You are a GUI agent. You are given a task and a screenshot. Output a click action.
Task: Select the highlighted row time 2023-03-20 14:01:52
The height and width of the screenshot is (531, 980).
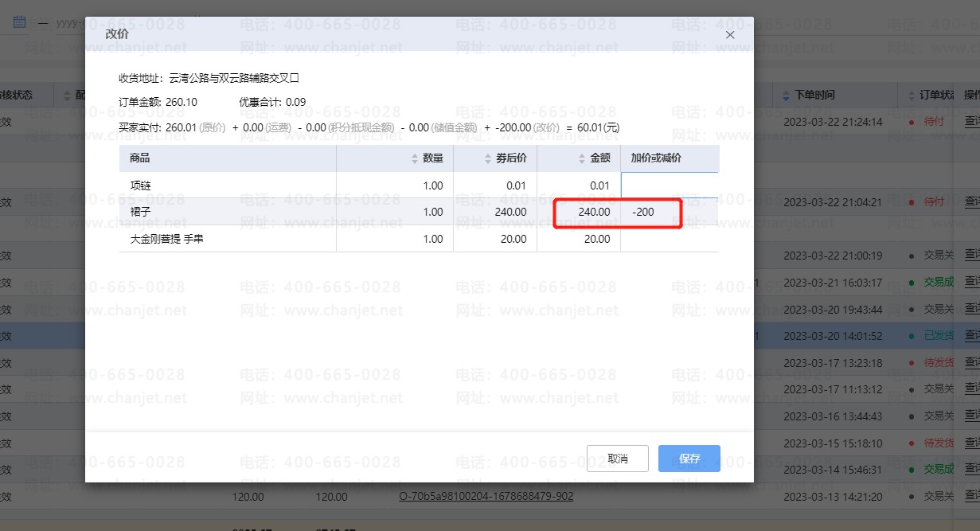click(833, 336)
